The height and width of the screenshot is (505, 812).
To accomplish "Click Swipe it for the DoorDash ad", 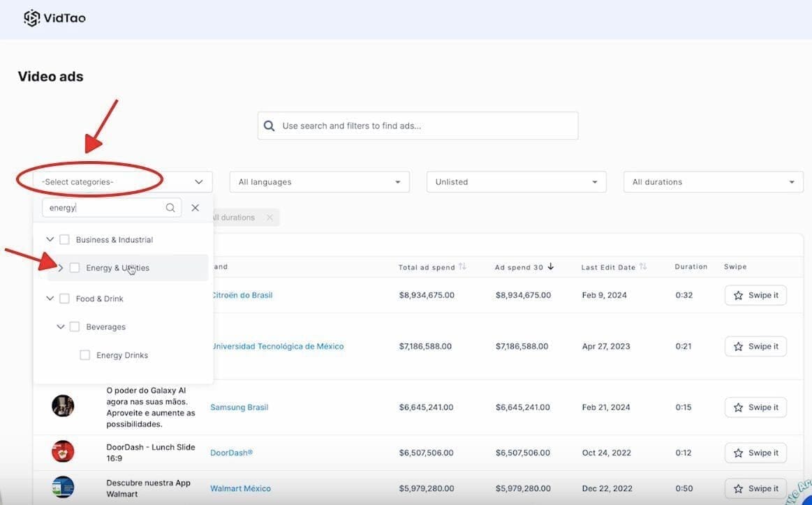I will [755, 453].
